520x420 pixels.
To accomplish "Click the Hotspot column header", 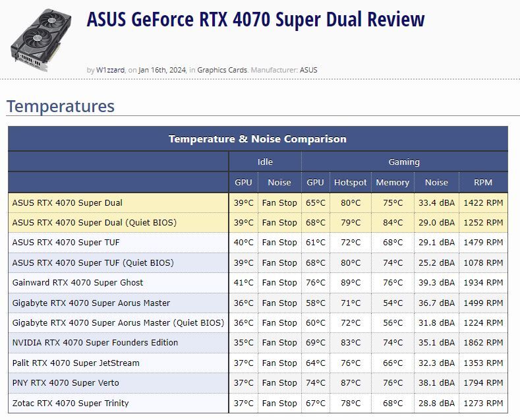I will pyautogui.click(x=350, y=183).
